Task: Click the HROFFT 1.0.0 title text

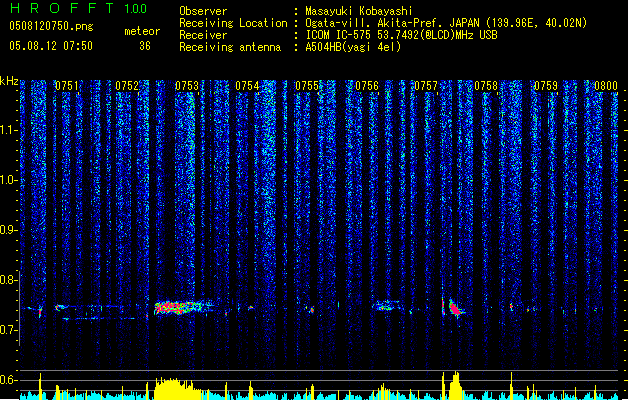Action: click(79, 8)
